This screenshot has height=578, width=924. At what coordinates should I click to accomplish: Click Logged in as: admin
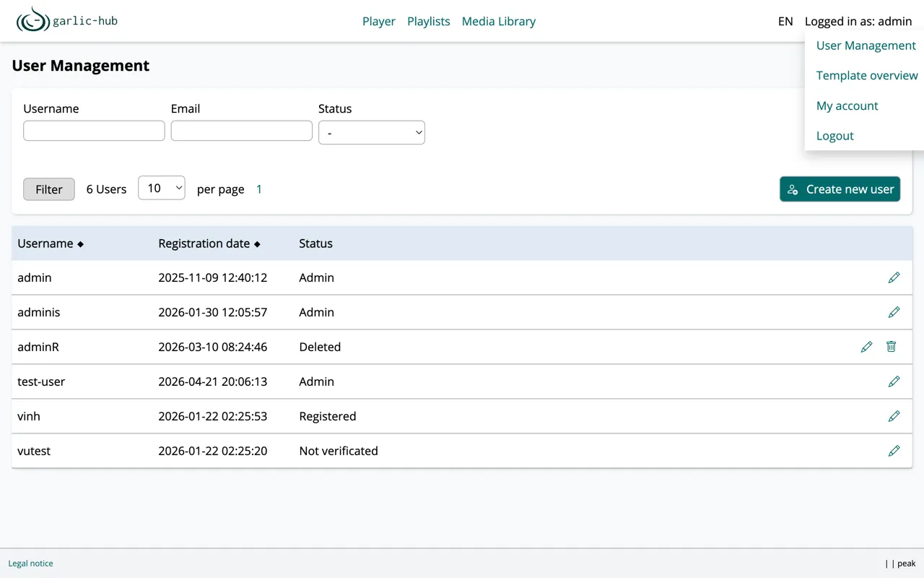coord(858,21)
